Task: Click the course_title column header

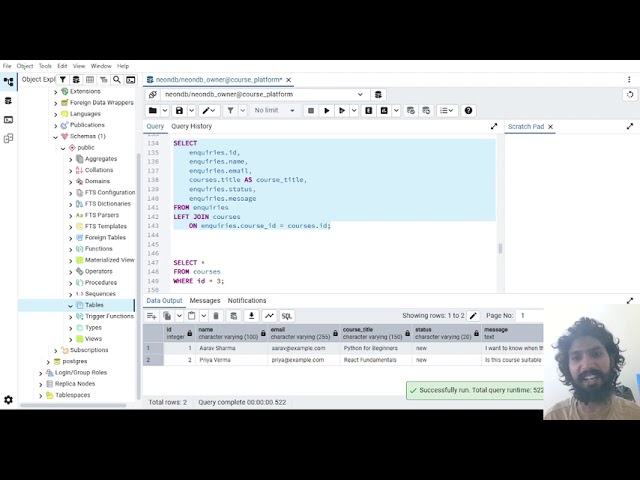Action: click(x=376, y=333)
